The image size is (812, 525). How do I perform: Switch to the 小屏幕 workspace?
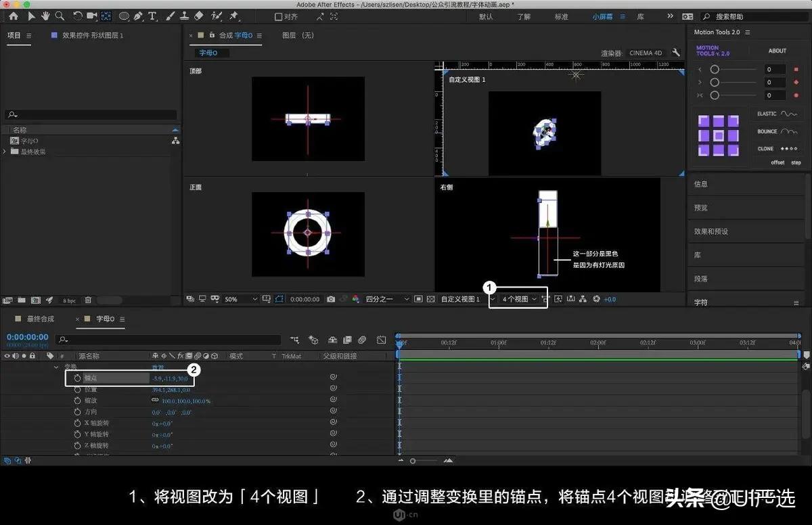pyautogui.click(x=604, y=16)
